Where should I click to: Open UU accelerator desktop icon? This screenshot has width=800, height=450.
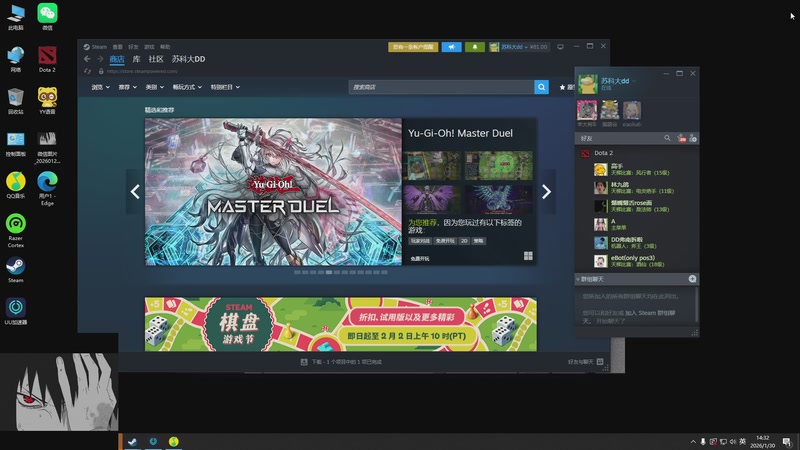point(16,311)
